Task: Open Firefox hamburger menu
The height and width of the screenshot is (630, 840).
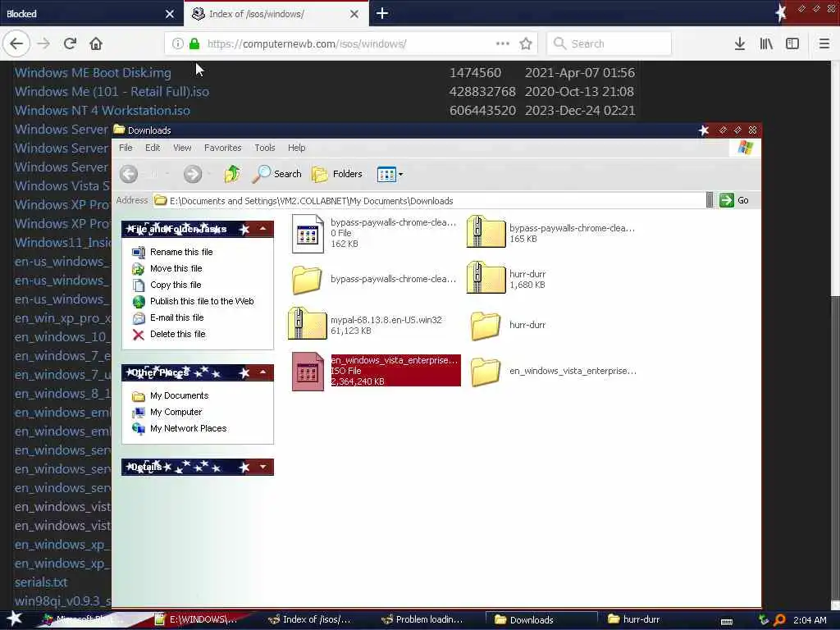Action: tap(824, 43)
